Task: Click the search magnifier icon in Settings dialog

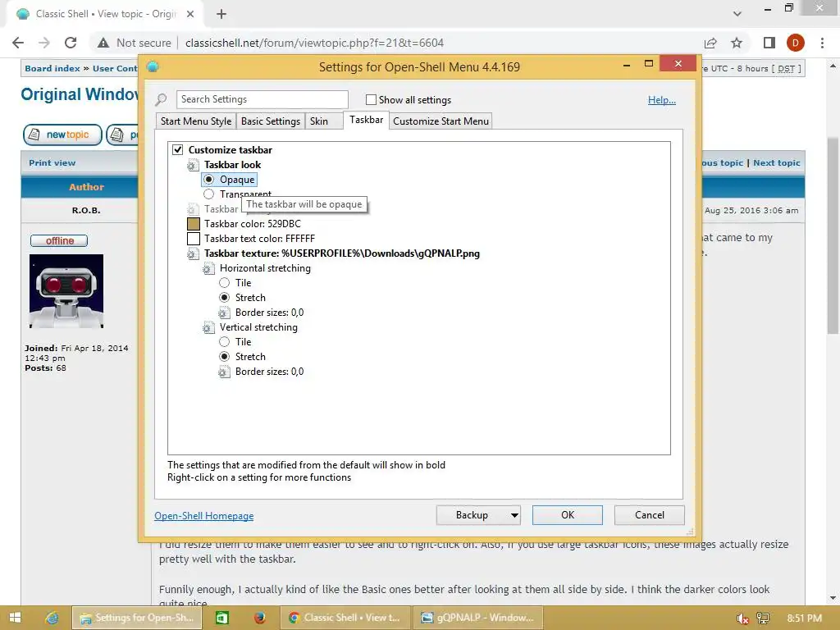Action: [161, 99]
